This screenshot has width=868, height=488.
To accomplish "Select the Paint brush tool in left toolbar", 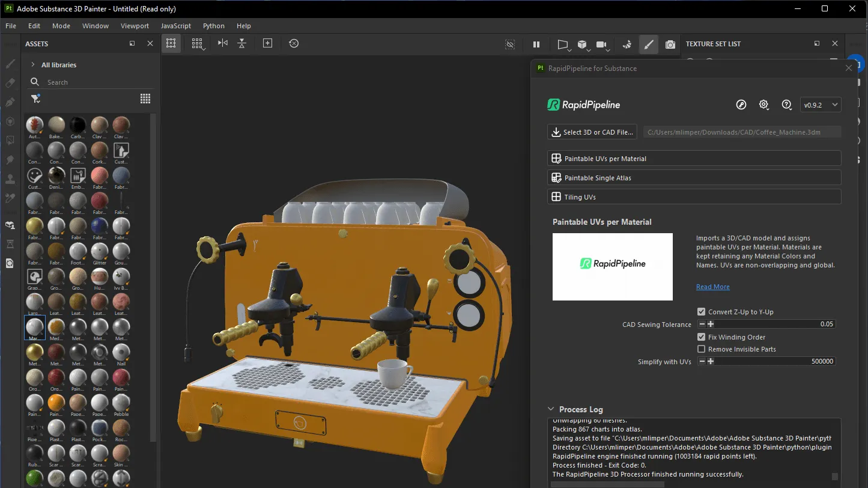I will pos(10,64).
